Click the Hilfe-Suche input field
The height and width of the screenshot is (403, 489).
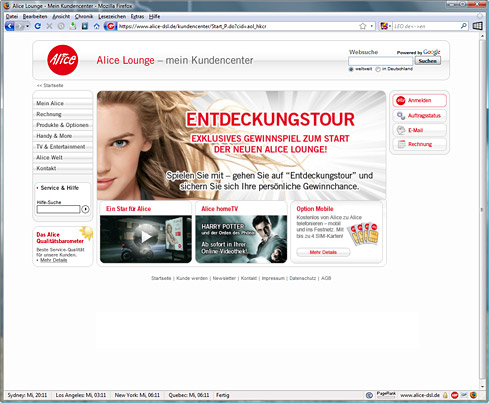coord(58,209)
